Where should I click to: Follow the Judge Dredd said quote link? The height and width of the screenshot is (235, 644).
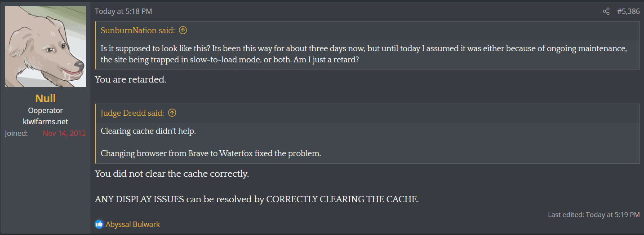[x=132, y=113]
